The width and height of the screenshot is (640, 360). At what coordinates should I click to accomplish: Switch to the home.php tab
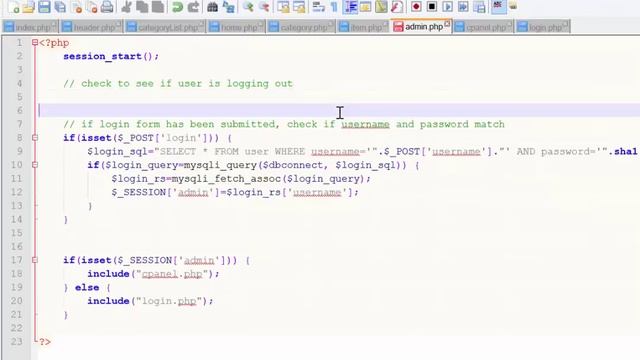pyautogui.click(x=236, y=27)
